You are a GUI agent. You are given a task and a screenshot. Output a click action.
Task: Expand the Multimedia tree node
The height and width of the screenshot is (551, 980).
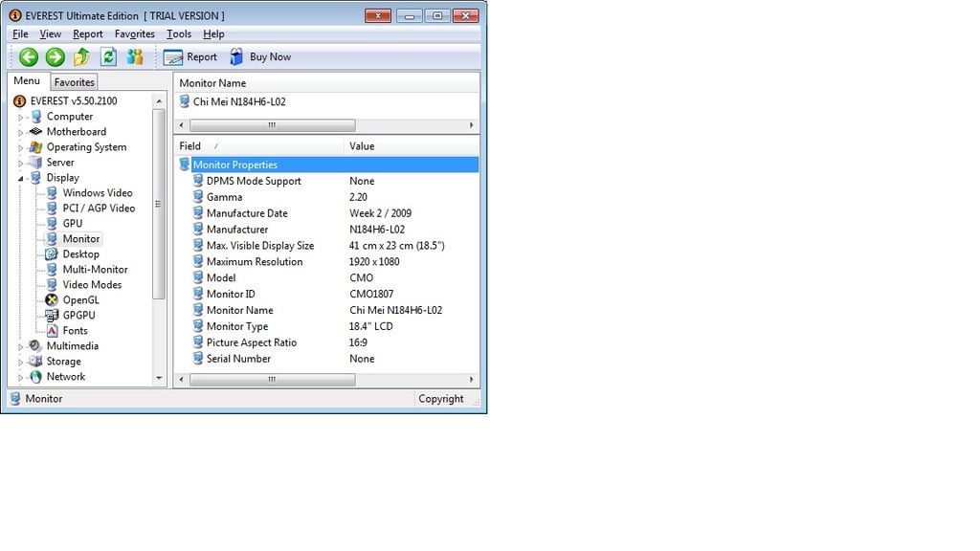20,346
